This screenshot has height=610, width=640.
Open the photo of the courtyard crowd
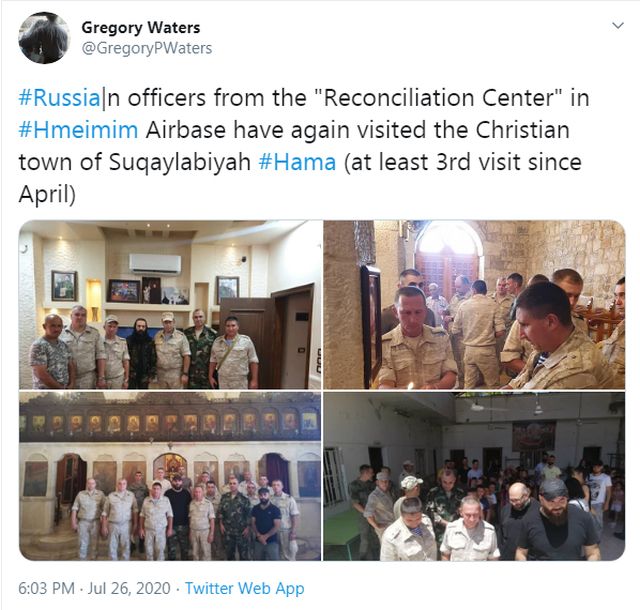[x=474, y=476]
